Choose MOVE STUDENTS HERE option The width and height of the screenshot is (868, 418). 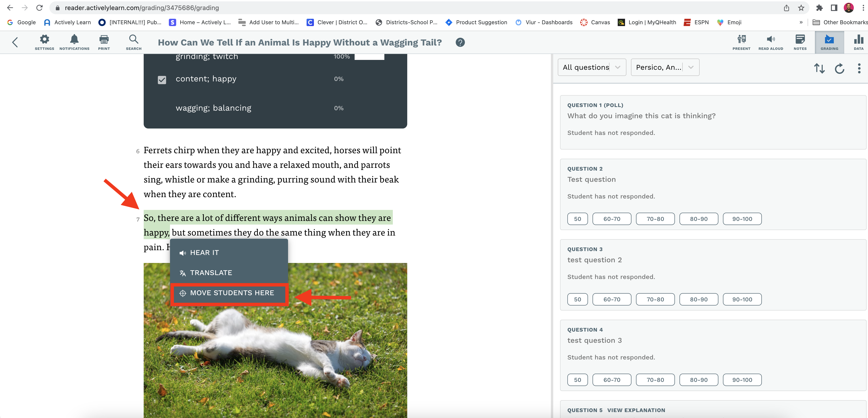(229, 293)
